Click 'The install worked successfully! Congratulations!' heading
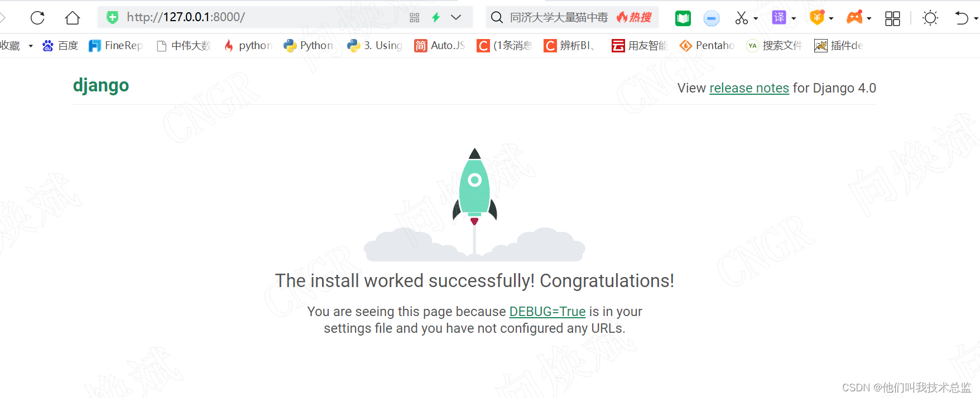 click(474, 281)
